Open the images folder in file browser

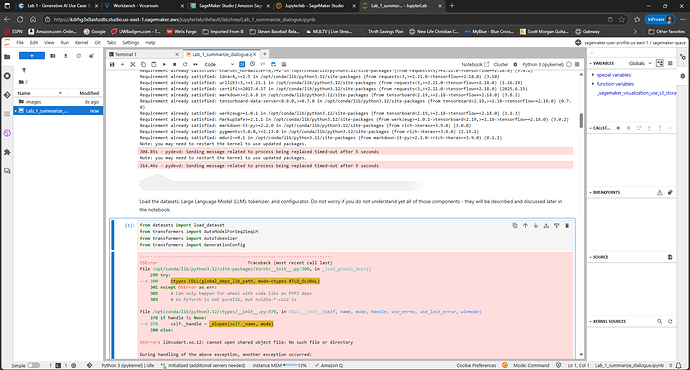pos(33,102)
